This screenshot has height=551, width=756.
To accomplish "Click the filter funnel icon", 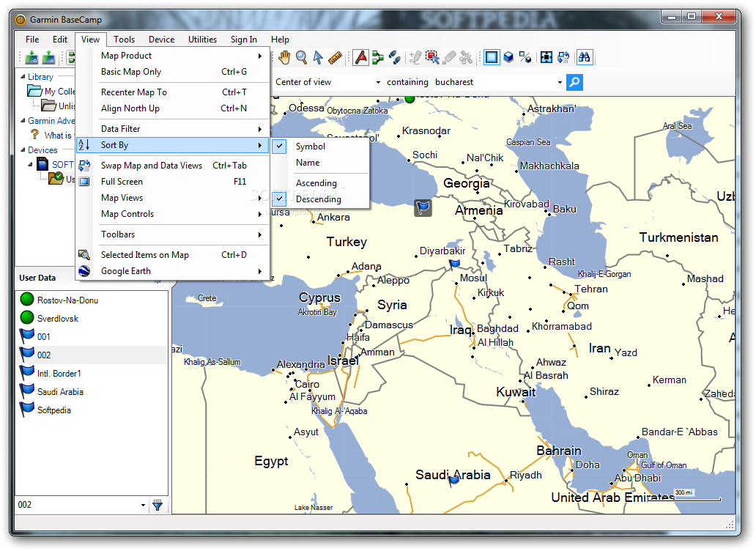I will tap(157, 505).
